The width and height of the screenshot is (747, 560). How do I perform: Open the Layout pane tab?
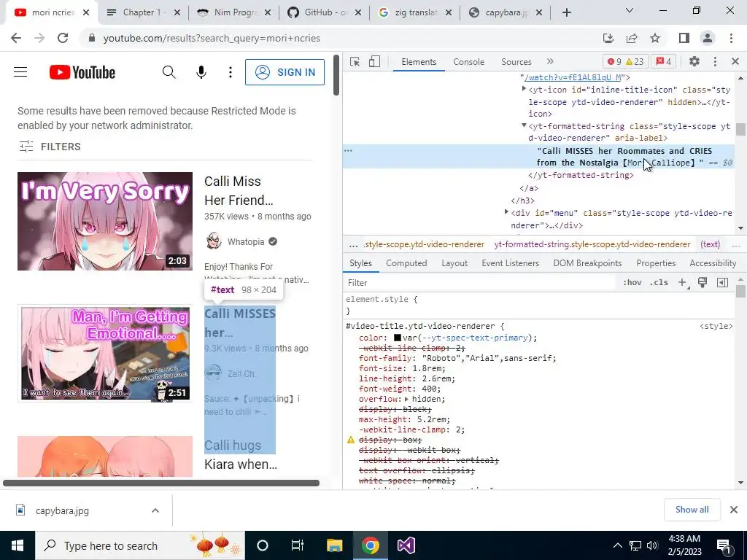pos(454,263)
